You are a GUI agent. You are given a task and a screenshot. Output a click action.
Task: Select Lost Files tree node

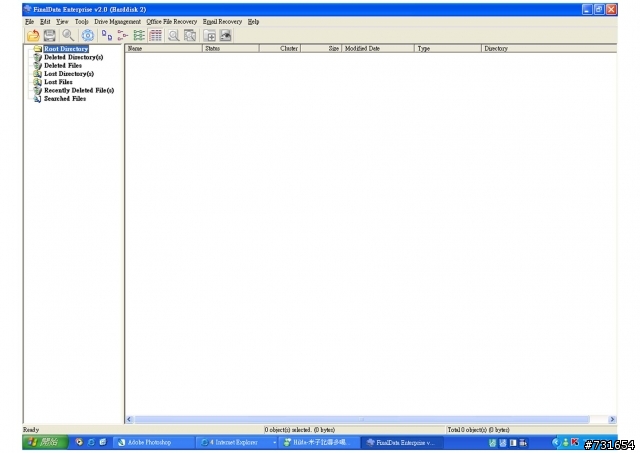click(x=58, y=82)
